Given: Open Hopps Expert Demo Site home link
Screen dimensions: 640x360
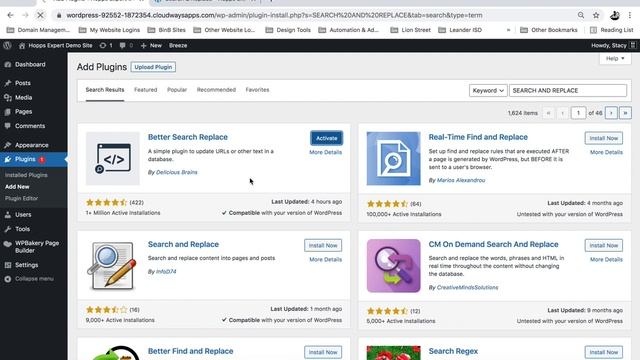Looking at the screenshot, I should coord(56,45).
